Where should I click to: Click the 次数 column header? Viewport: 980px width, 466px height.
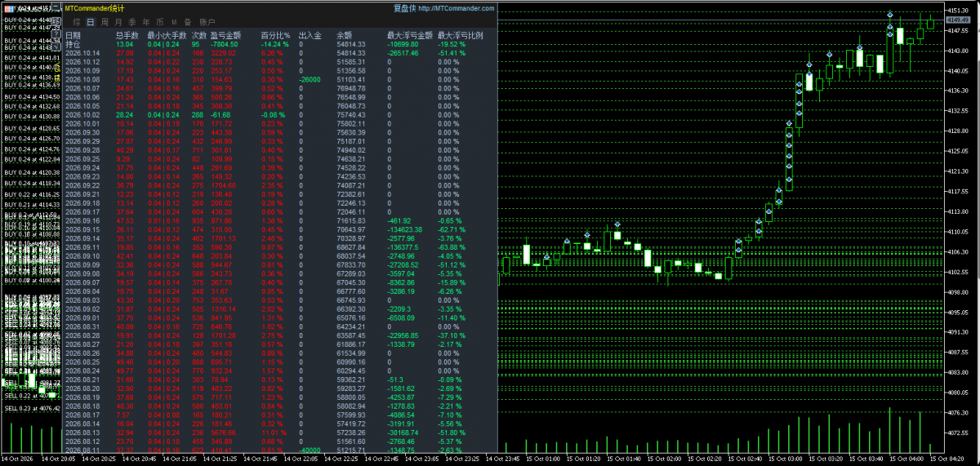(x=199, y=36)
